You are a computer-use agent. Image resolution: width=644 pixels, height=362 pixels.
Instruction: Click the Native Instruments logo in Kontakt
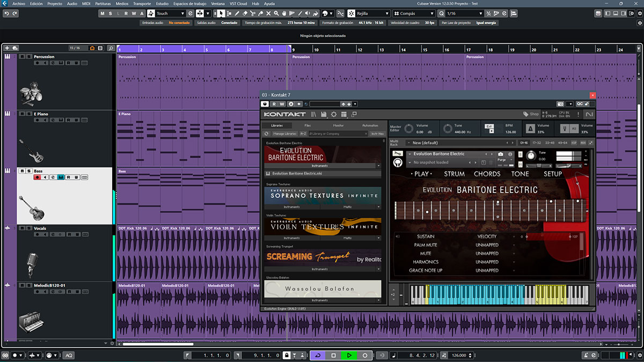click(589, 114)
